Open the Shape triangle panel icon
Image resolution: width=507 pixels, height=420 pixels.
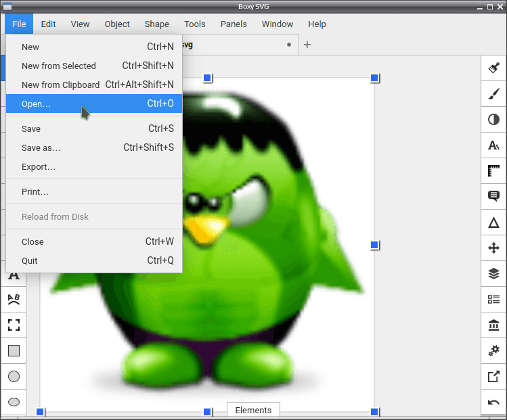click(493, 223)
